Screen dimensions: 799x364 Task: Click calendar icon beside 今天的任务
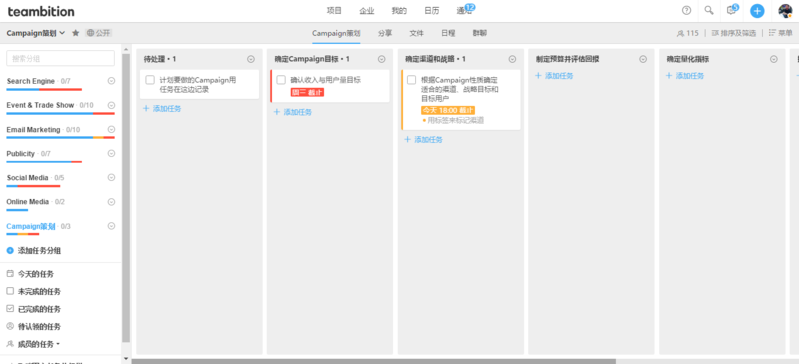10,274
